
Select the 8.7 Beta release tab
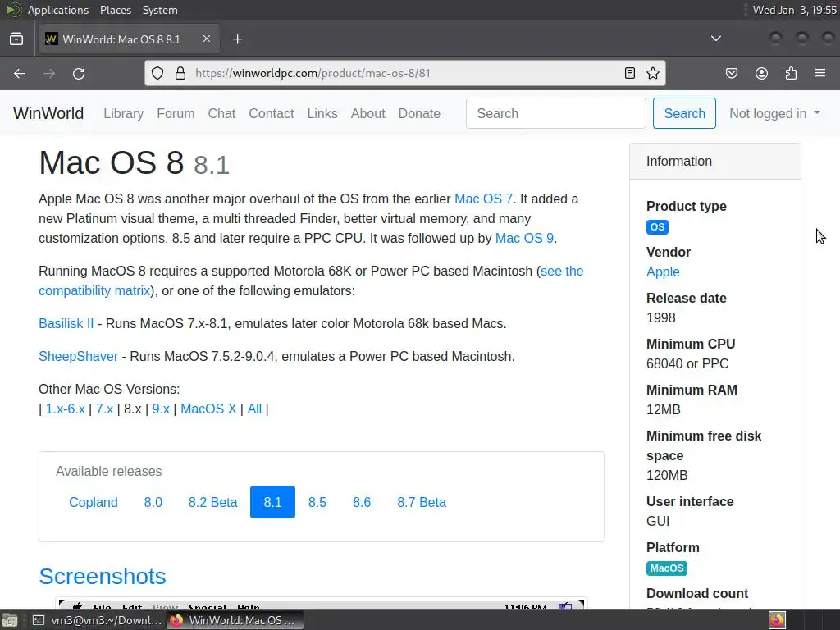[422, 502]
